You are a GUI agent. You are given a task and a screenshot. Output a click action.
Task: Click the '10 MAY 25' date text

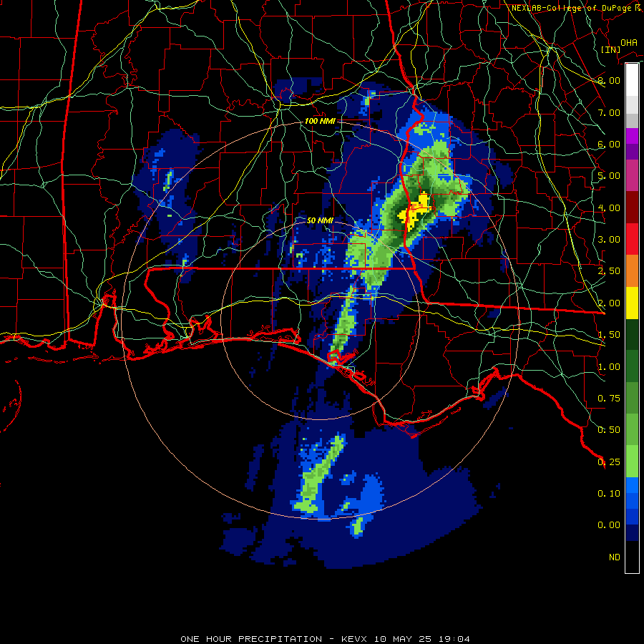pyautogui.click(x=403, y=639)
